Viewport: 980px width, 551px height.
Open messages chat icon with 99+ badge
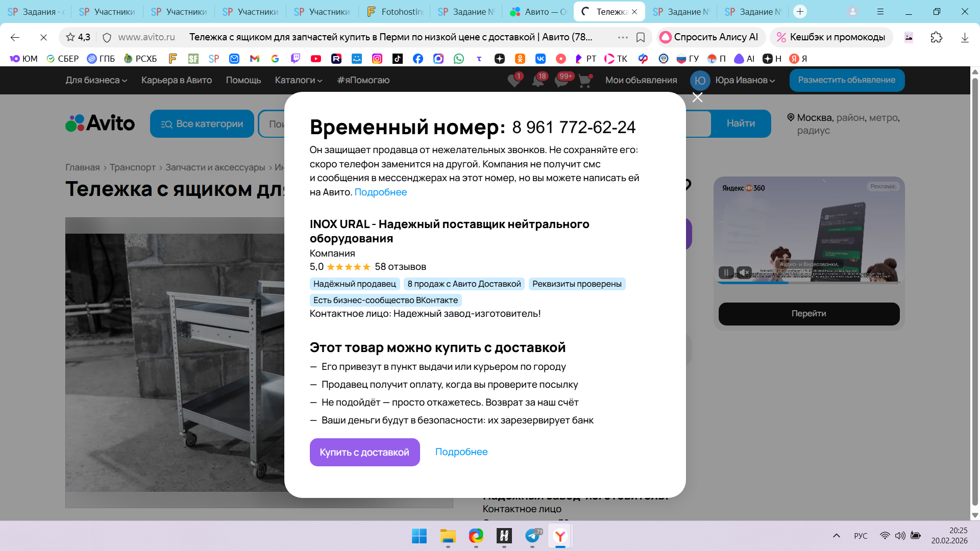561,81
